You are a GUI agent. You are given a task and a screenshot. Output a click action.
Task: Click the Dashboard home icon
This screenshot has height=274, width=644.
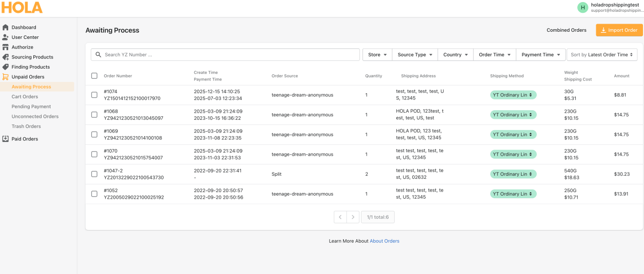tap(6, 27)
